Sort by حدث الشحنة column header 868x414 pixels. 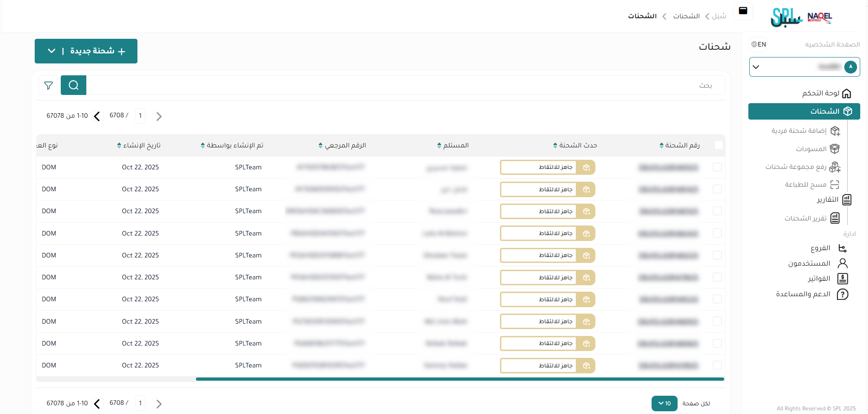tap(575, 145)
